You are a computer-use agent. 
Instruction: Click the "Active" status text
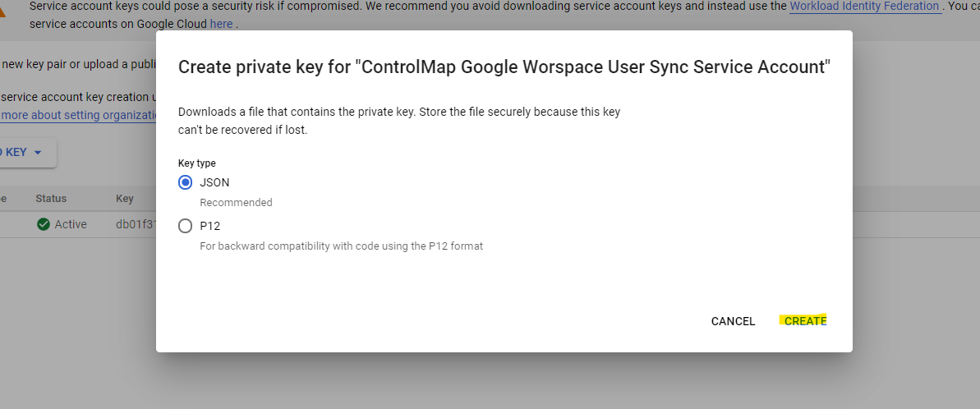71,224
